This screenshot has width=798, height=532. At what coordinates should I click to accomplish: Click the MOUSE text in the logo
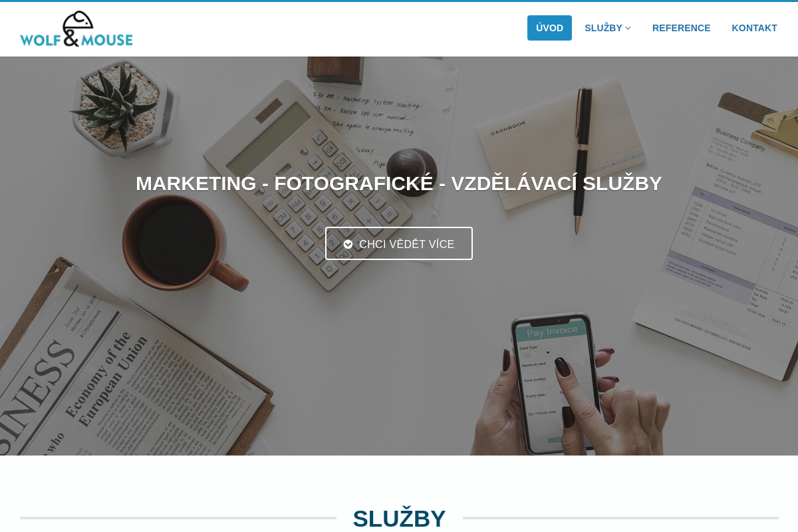(x=106, y=39)
